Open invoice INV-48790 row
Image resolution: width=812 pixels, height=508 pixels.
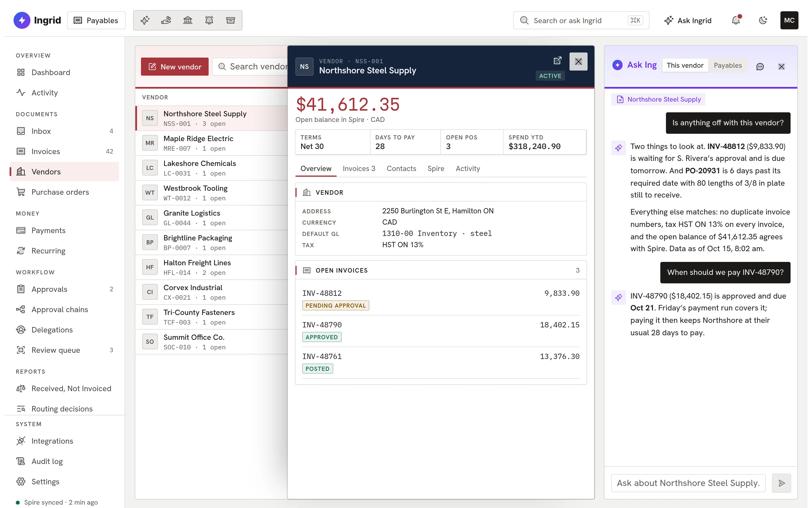pos(441,331)
